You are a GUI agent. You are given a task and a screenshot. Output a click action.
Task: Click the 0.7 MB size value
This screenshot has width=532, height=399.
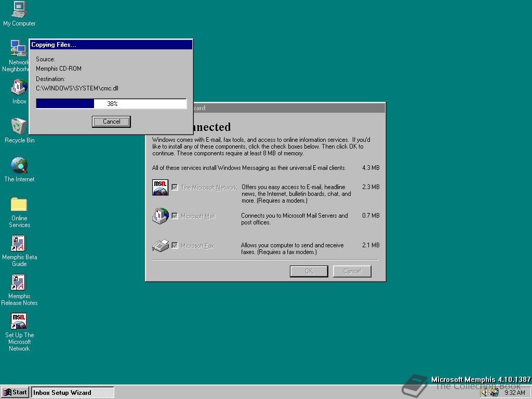tap(370, 216)
